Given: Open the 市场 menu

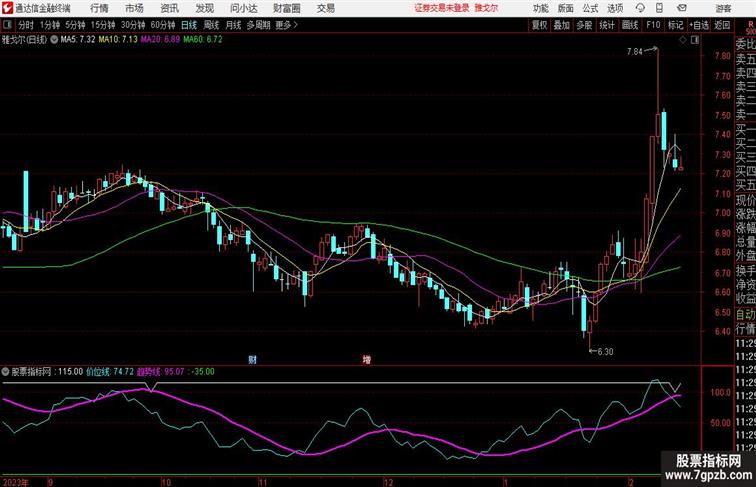Looking at the screenshot, I should [134, 8].
